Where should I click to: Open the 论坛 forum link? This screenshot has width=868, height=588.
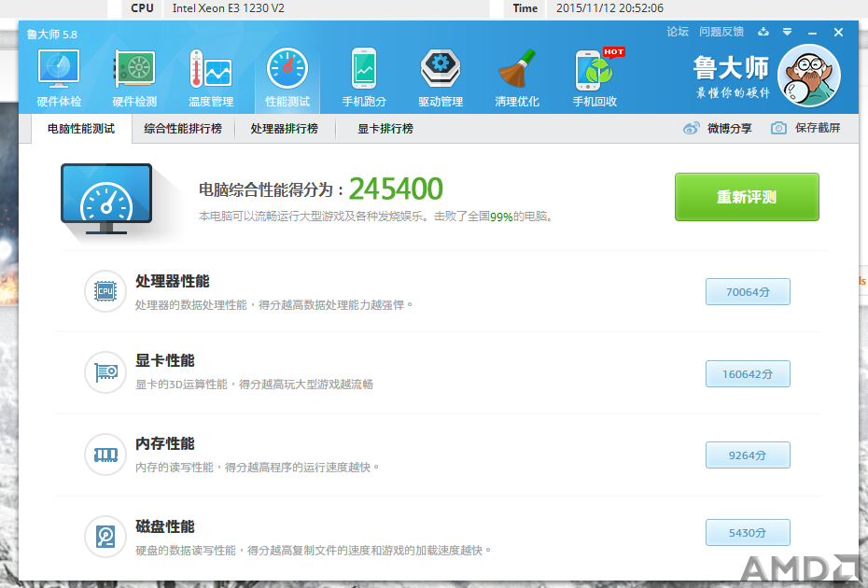tap(677, 32)
